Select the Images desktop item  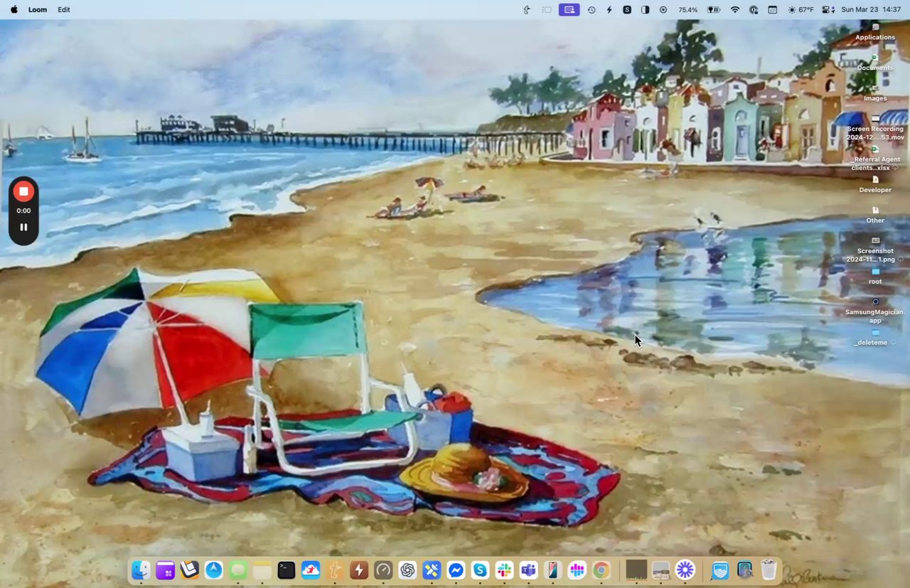click(x=875, y=93)
